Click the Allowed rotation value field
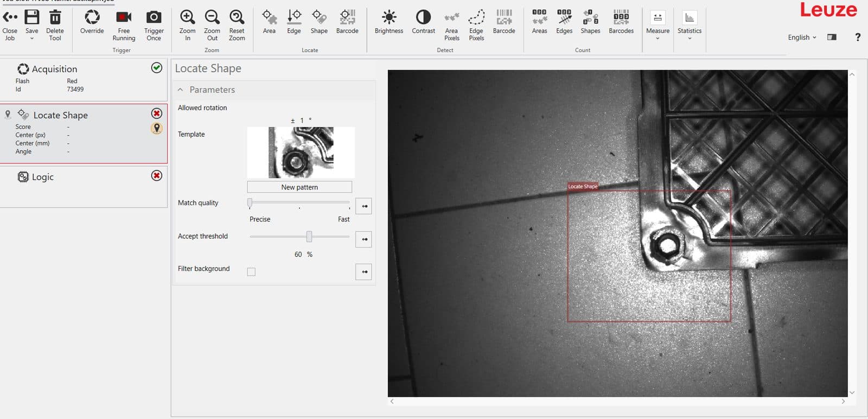This screenshot has width=868, height=419. click(302, 120)
